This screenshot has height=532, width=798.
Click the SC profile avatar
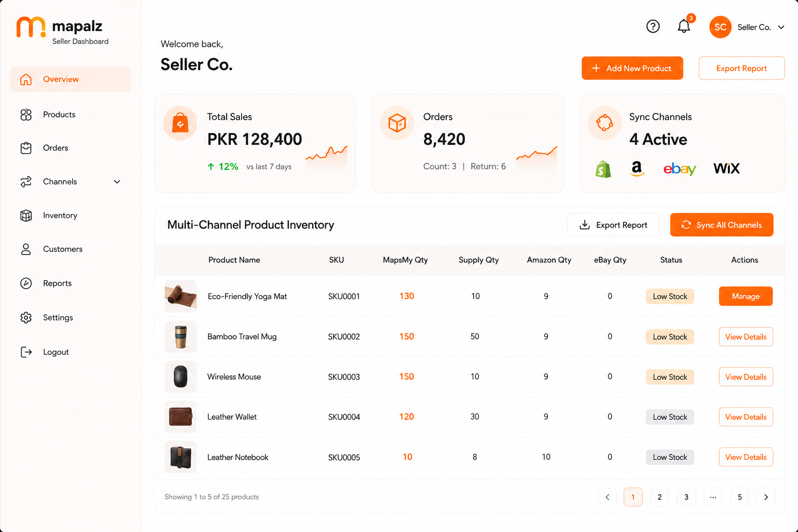720,27
